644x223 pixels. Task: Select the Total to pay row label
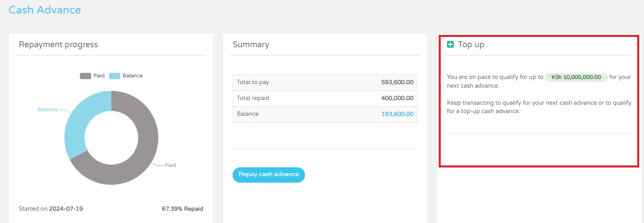click(x=253, y=82)
